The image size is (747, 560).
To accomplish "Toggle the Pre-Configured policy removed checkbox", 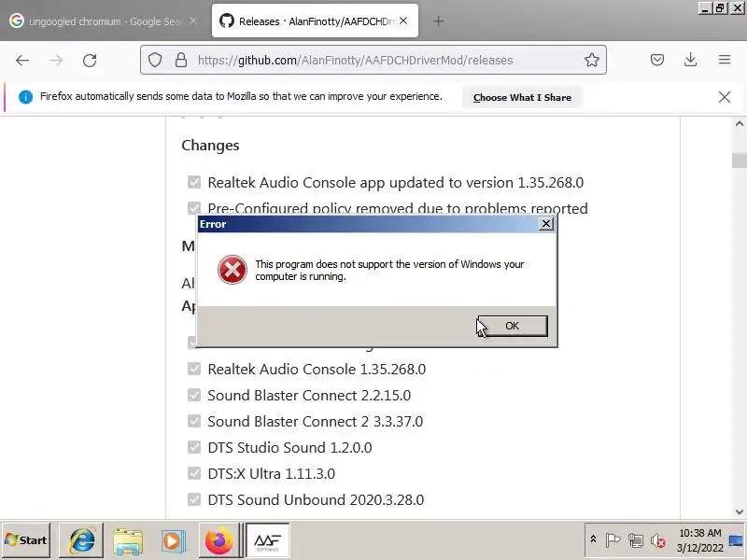I will click(194, 208).
